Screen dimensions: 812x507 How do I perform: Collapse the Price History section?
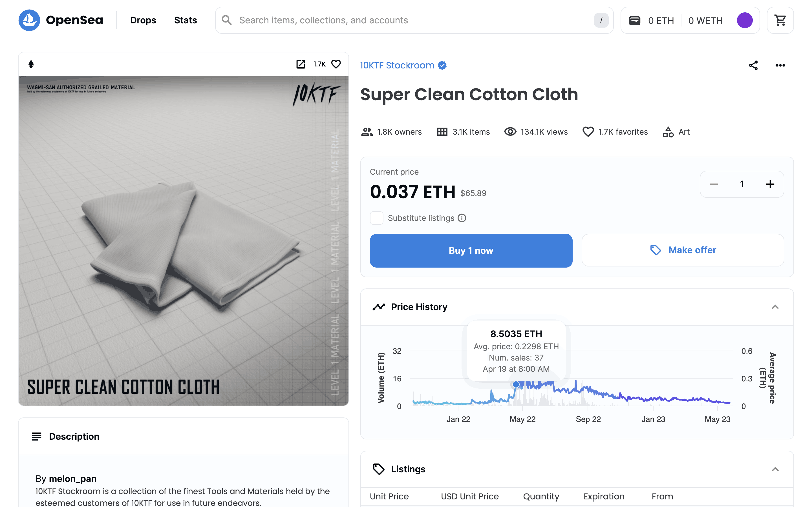click(775, 307)
